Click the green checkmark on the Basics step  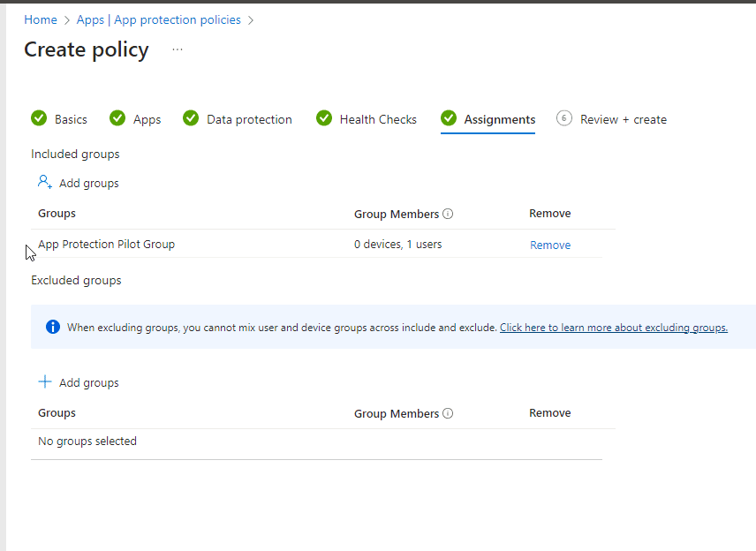[39, 118]
